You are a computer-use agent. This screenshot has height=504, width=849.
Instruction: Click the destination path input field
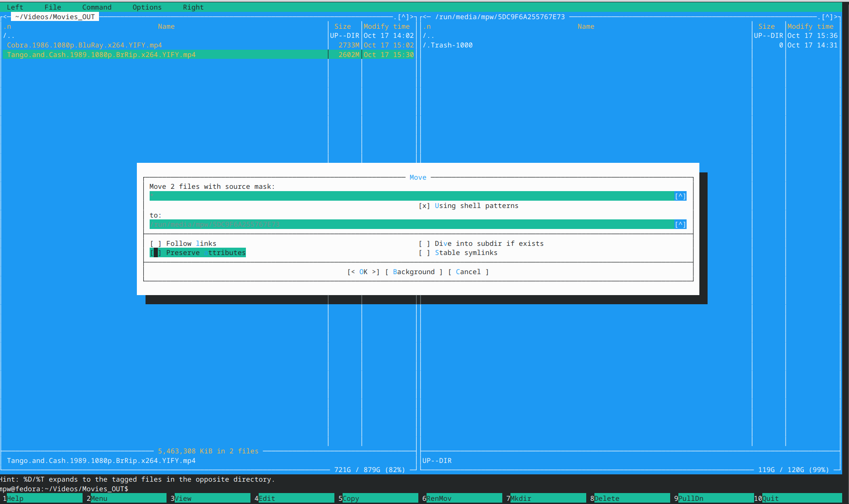point(411,224)
